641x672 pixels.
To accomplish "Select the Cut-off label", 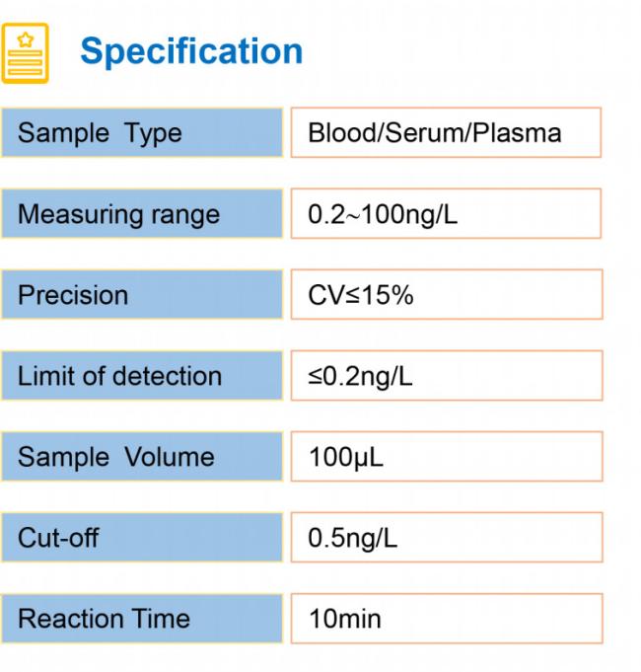I will (x=58, y=539).
